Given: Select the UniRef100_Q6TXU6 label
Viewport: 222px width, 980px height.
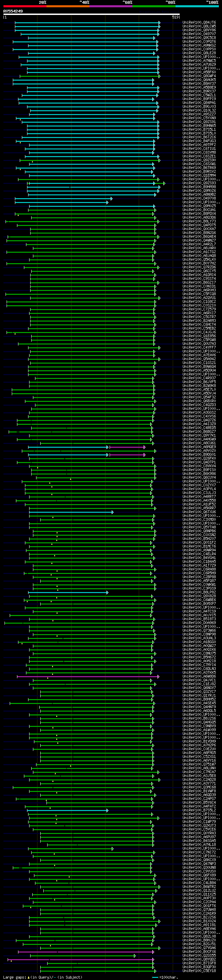Looking at the screenshot, I should [x=199, y=512].
